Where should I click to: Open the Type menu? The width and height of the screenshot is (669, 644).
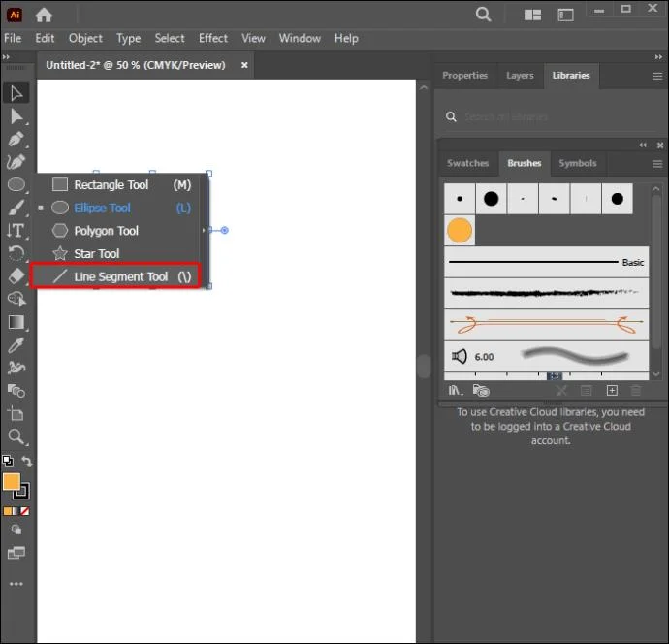128,38
